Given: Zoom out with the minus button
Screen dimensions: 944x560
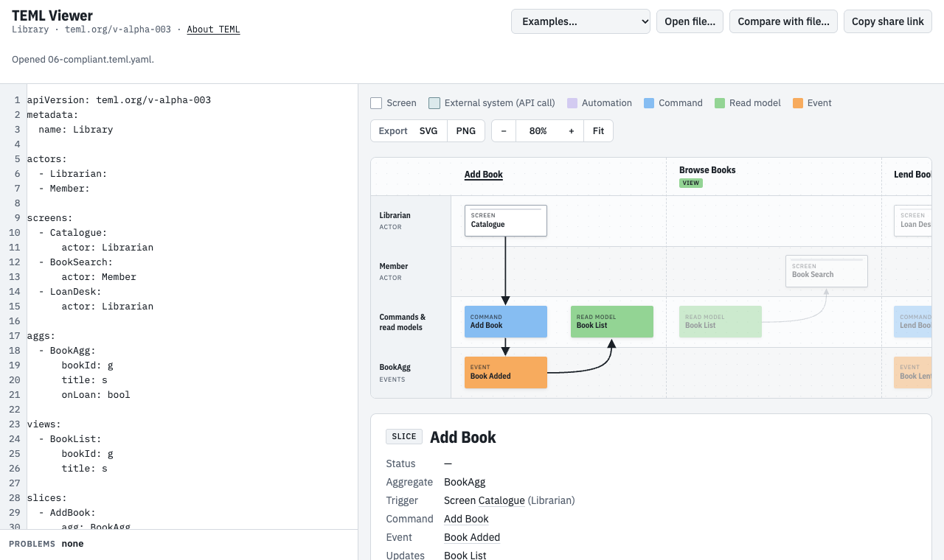Looking at the screenshot, I should (504, 131).
